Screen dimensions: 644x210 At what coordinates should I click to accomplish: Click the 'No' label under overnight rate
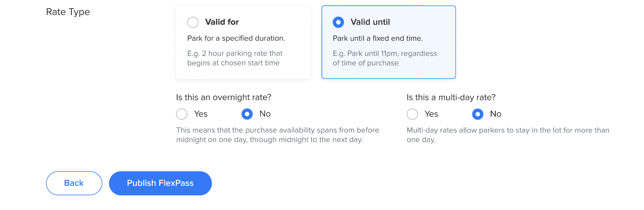(265, 114)
